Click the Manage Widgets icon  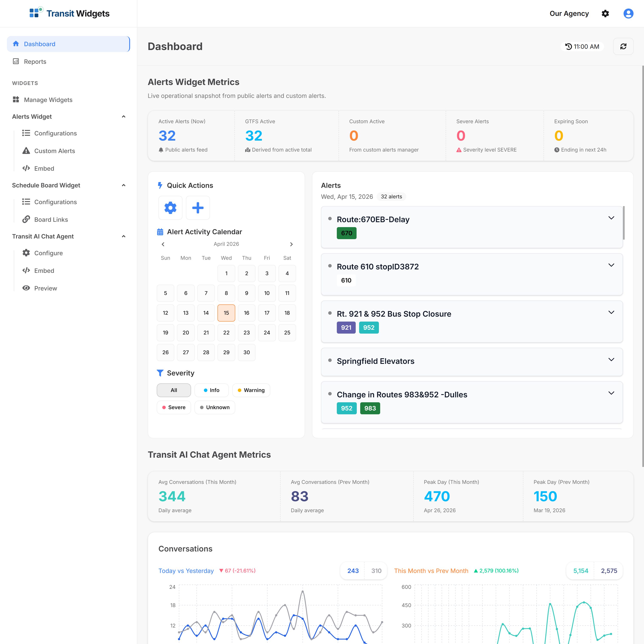point(16,99)
